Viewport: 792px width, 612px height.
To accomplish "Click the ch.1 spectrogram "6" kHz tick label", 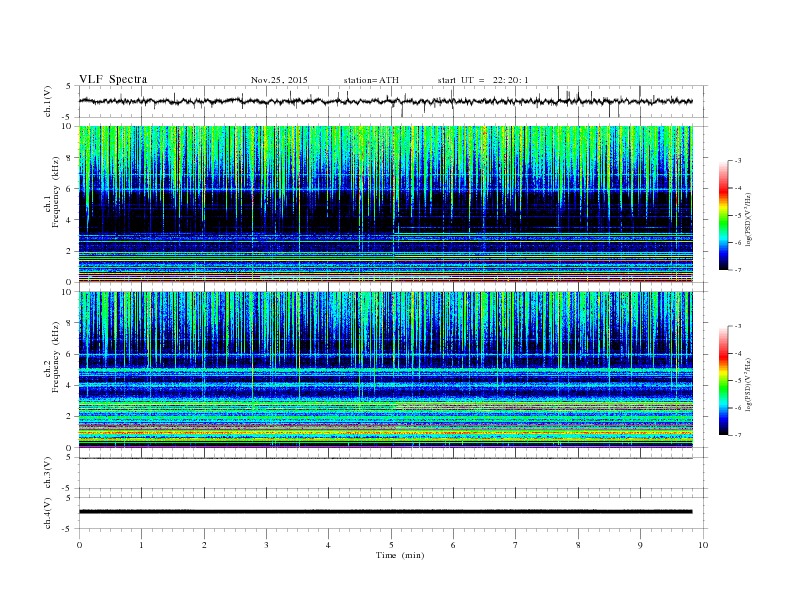I will [x=69, y=189].
